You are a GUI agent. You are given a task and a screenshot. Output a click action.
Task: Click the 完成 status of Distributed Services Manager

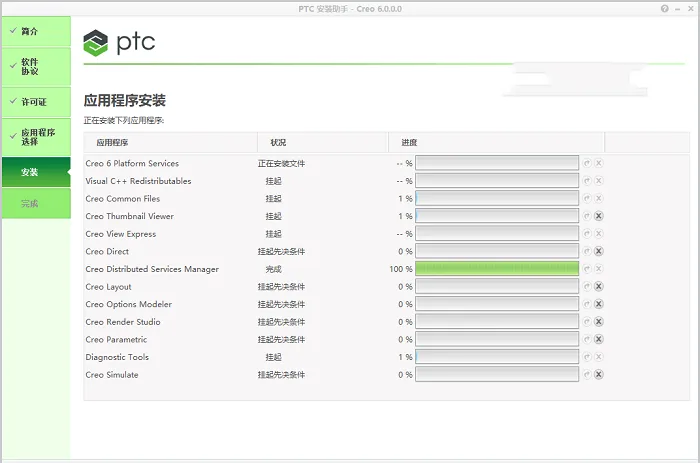pos(274,269)
